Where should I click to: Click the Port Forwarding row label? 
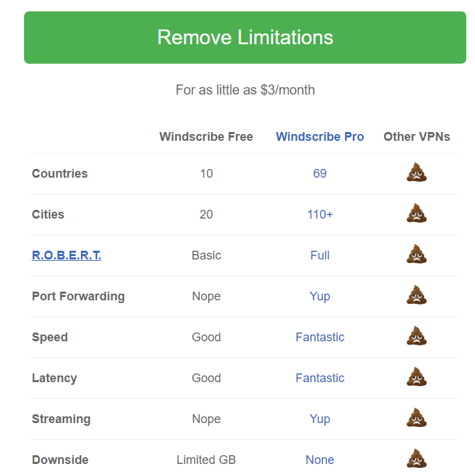coord(78,296)
